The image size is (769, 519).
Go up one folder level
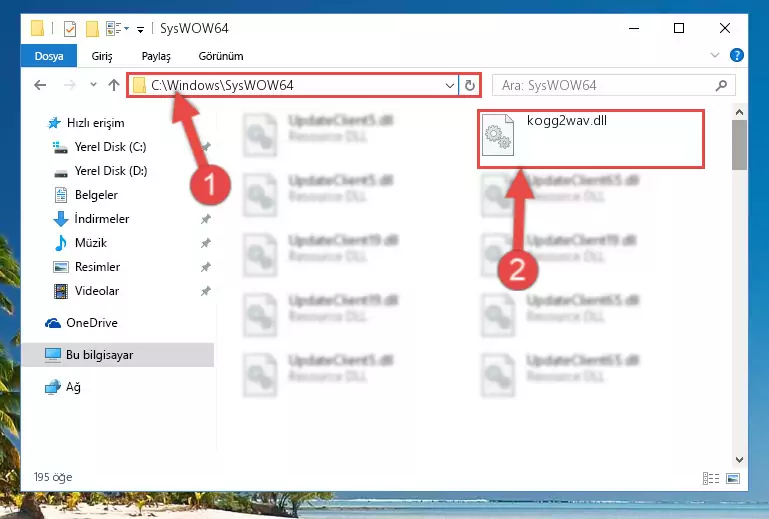pyautogui.click(x=114, y=85)
